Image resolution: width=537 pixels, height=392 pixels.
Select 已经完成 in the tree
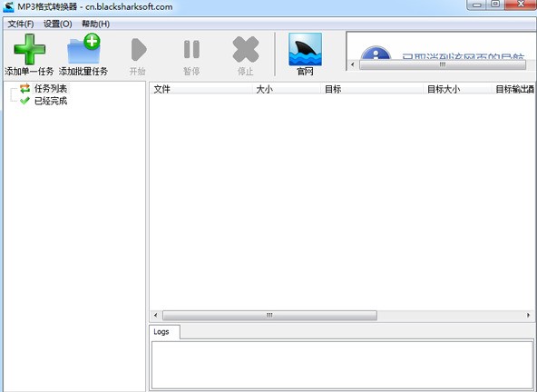(x=51, y=101)
